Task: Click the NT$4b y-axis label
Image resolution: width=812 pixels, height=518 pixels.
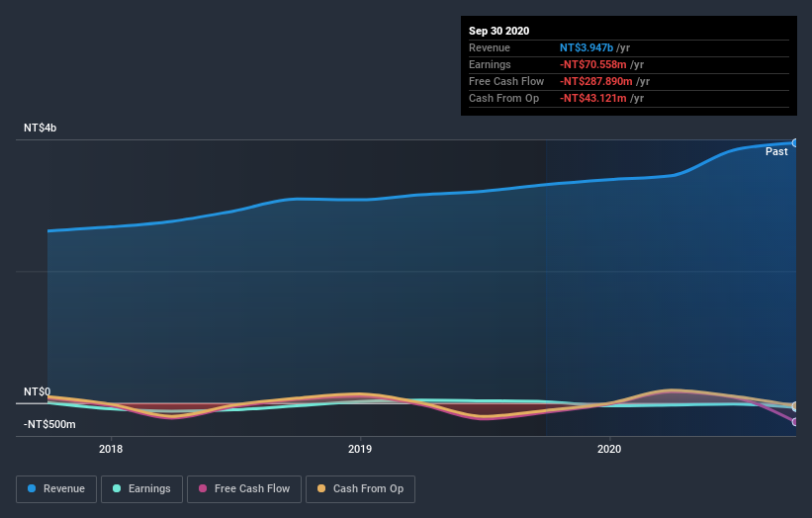Action: (40, 128)
